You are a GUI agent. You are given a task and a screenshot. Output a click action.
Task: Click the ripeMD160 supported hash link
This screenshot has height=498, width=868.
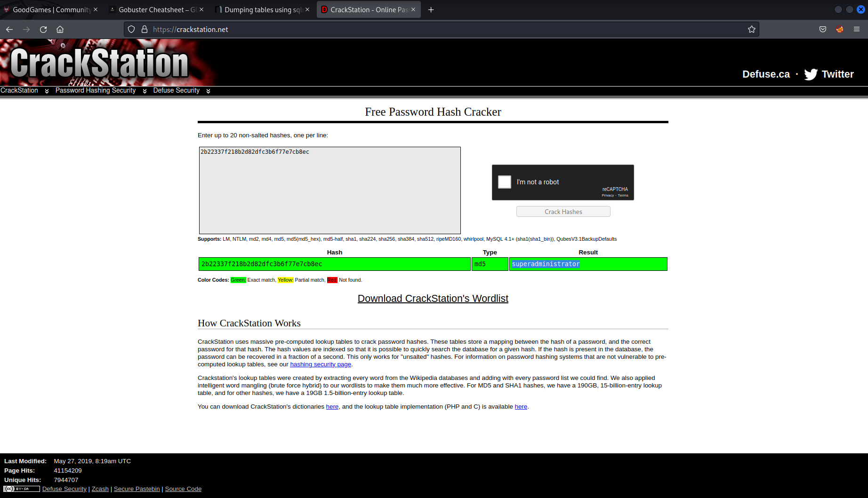[449, 239]
